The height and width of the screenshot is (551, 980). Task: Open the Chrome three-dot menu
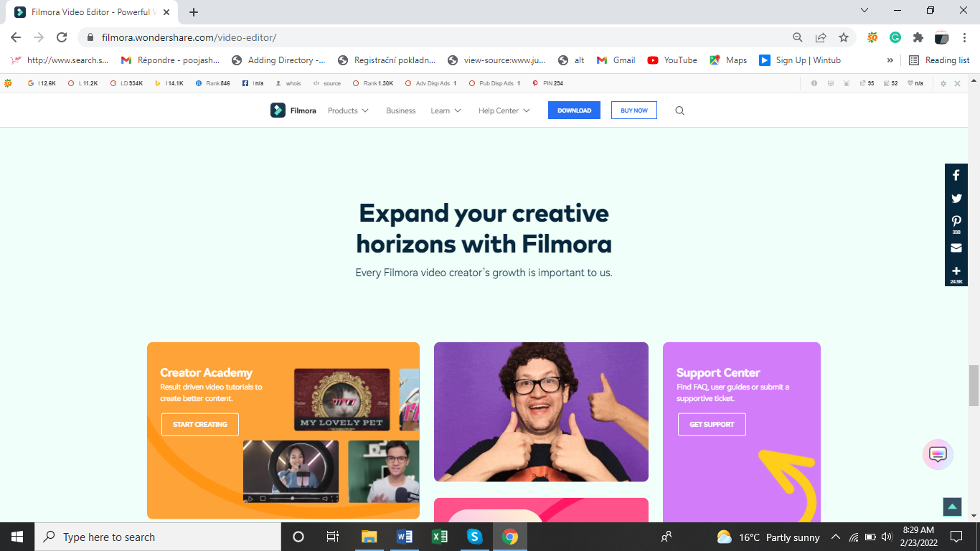tap(964, 37)
